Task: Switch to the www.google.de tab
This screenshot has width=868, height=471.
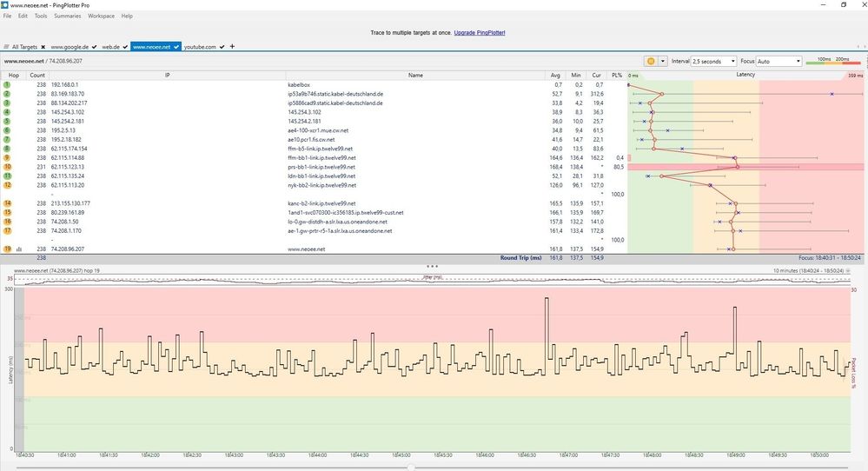Action: (x=70, y=47)
